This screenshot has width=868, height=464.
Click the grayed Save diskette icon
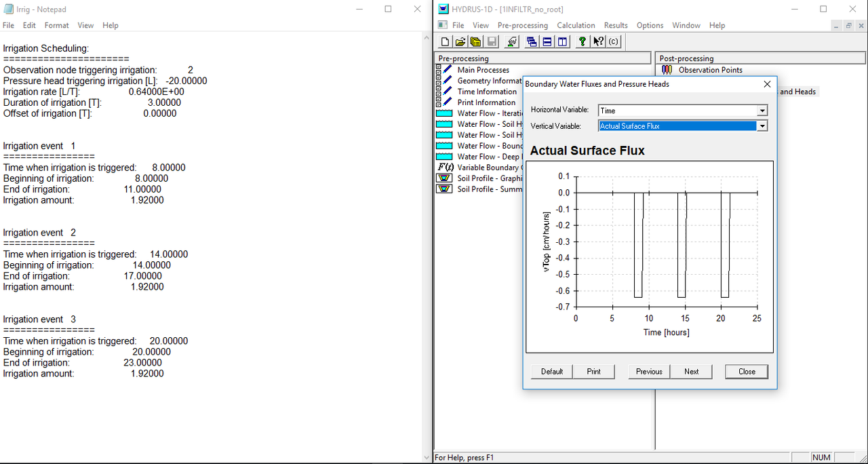pos(492,41)
